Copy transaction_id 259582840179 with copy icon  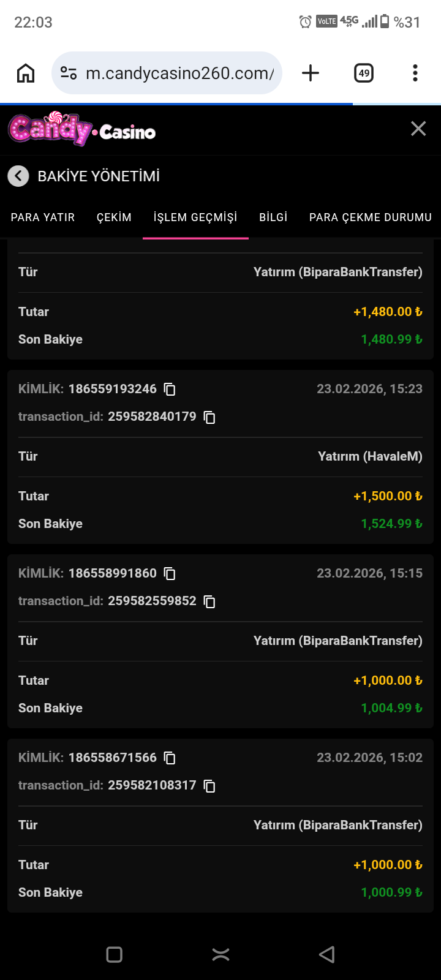pos(209,417)
